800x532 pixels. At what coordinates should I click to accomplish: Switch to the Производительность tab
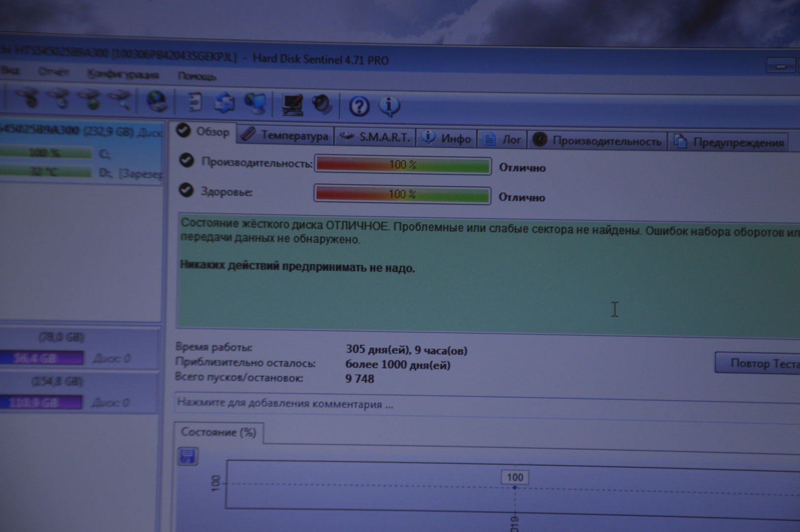598,141
